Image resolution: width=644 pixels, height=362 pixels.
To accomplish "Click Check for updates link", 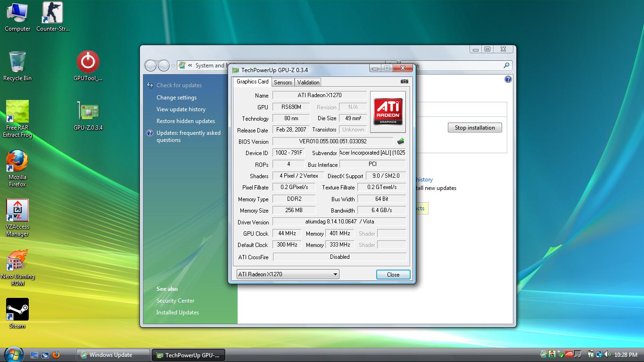I will (179, 85).
